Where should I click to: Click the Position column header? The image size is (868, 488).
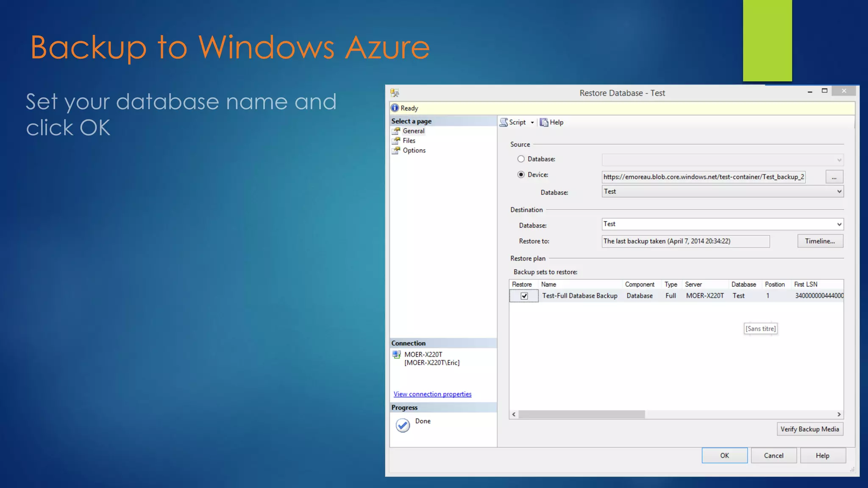tap(776, 284)
